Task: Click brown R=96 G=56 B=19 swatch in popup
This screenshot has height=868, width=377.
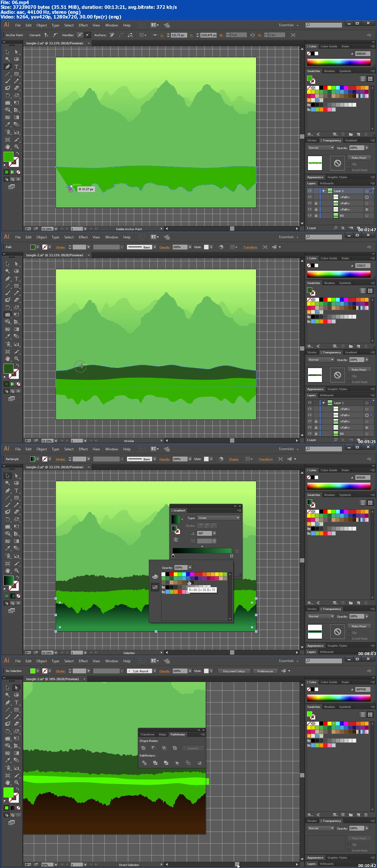Action: [188, 582]
